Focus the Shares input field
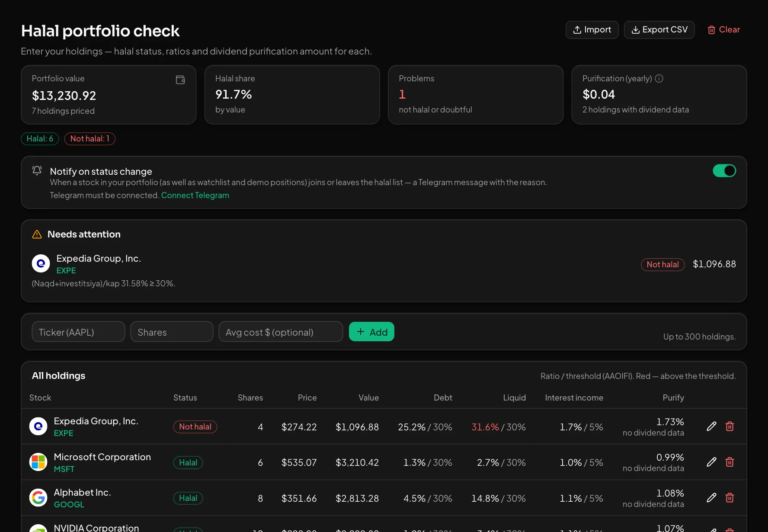This screenshot has width=768, height=532. click(172, 332)
